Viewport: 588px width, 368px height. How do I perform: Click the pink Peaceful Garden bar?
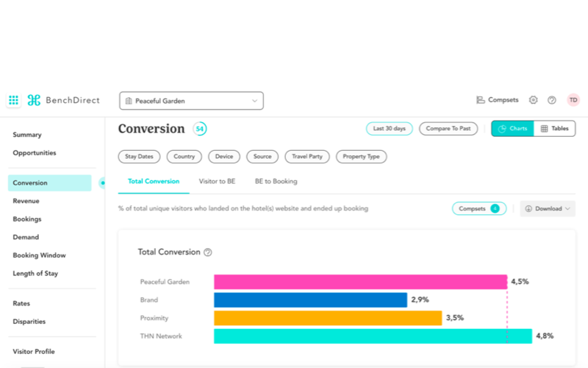pyautogui.click(x=360, y=282)
